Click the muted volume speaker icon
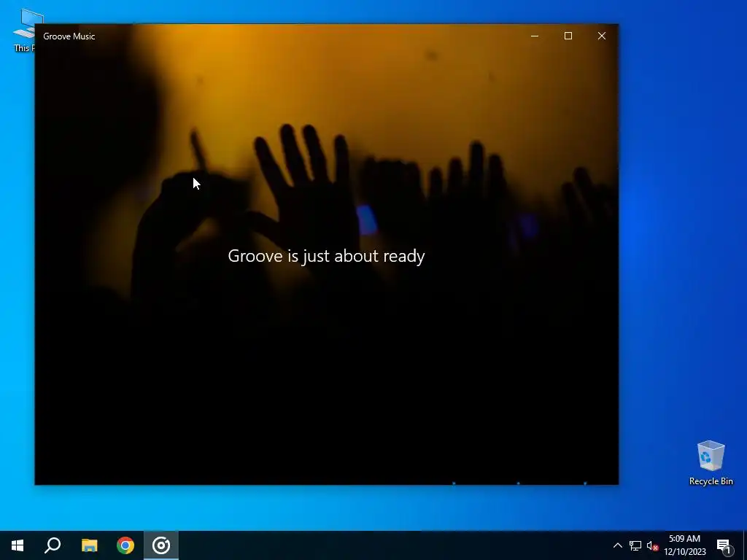This screenshot has height=560, width=747. pyautogui.click(x=652, y=545)
